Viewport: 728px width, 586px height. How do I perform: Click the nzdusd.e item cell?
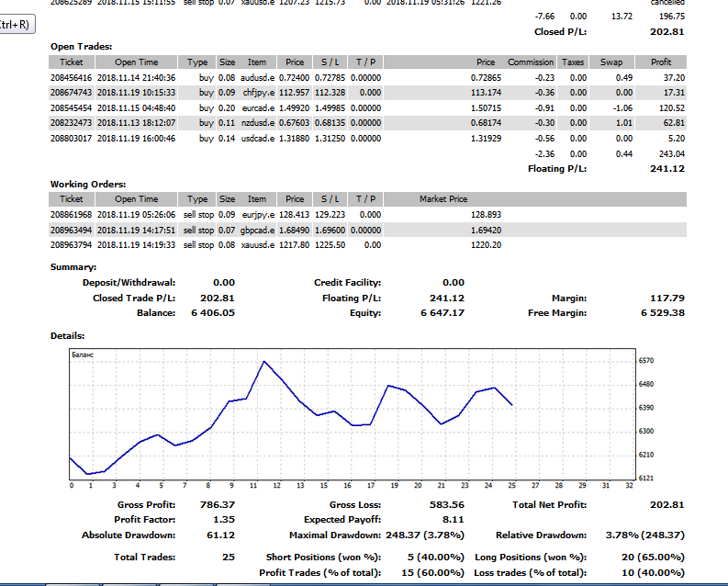258,123
